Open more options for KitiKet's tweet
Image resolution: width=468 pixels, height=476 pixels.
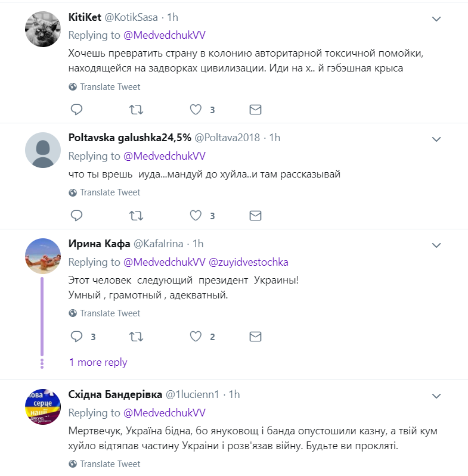tap(436, 18)
